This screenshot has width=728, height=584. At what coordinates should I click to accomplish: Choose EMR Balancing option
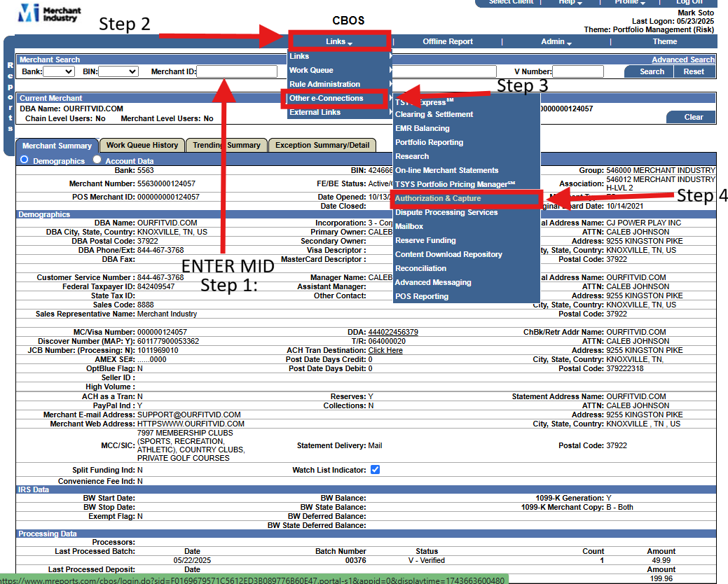[466, 128]
